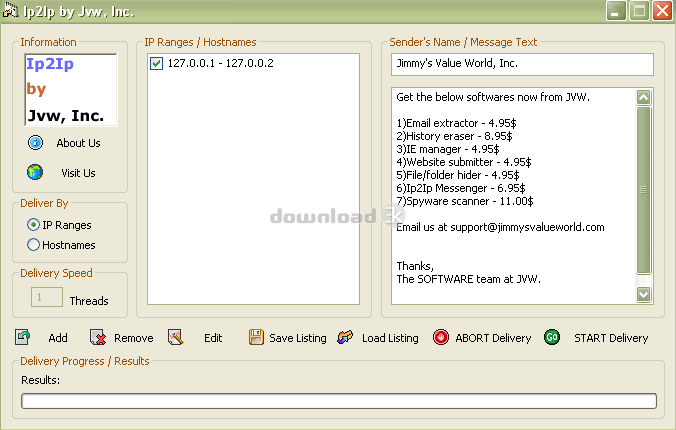Click the Save Listing floppy disk icon
Image resolution: width=676 pixels, height=430 pixels.
(x=256, y=337)
